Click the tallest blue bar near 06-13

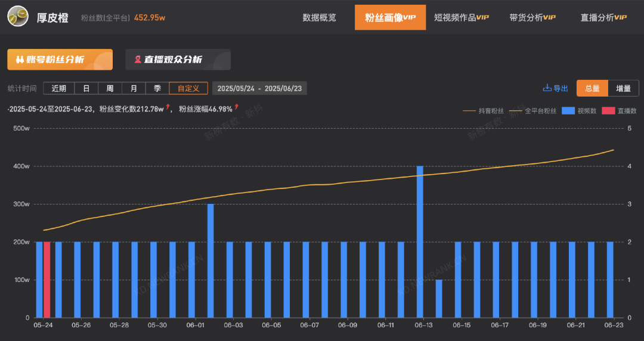pyautogui.click(x=420, y=242)
